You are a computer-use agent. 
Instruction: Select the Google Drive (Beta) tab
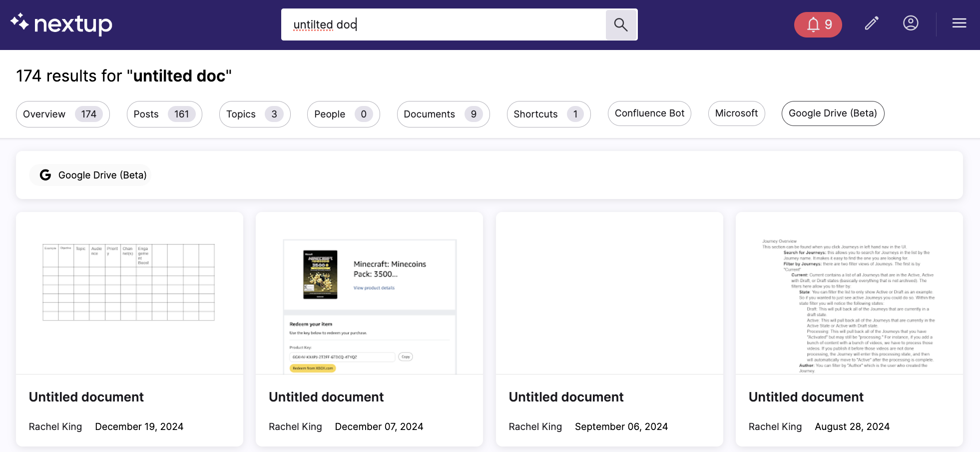tap(833, 113)
